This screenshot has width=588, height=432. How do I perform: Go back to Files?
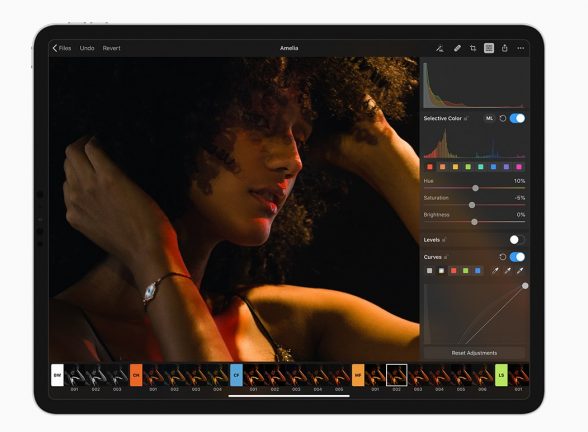pos(62,48)
